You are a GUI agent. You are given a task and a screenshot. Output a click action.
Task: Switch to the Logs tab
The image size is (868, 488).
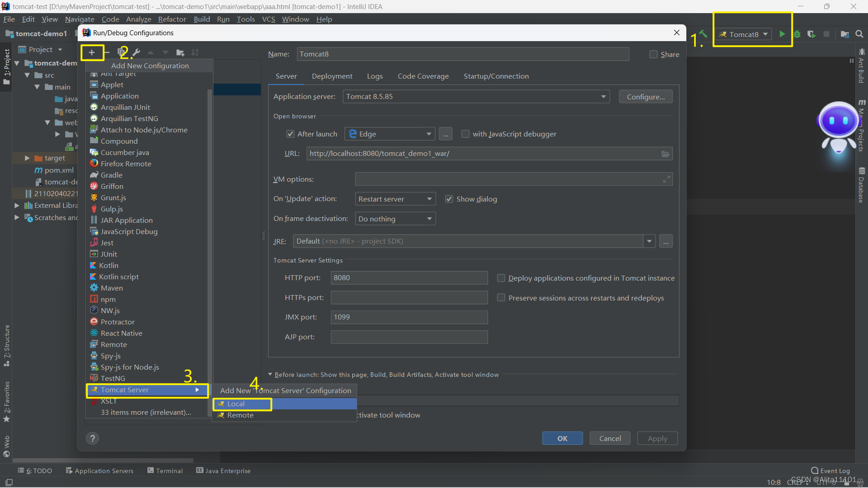(374, 75)
